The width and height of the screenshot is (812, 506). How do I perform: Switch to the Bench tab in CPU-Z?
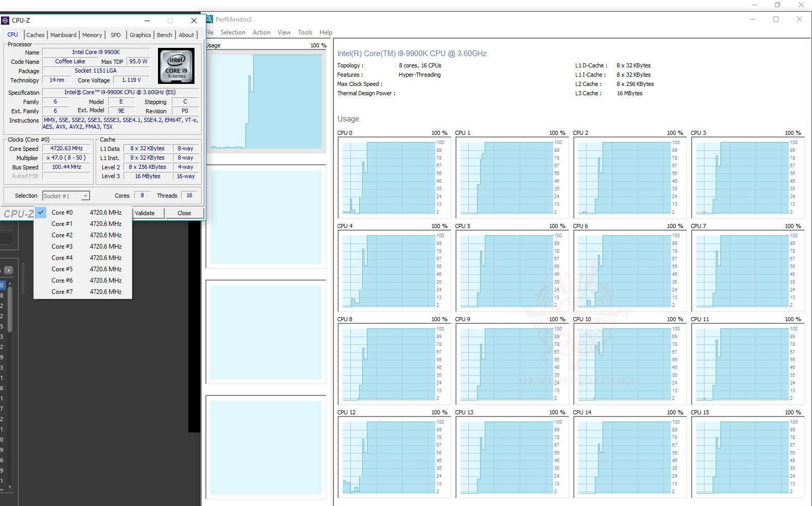click(165, 35)
